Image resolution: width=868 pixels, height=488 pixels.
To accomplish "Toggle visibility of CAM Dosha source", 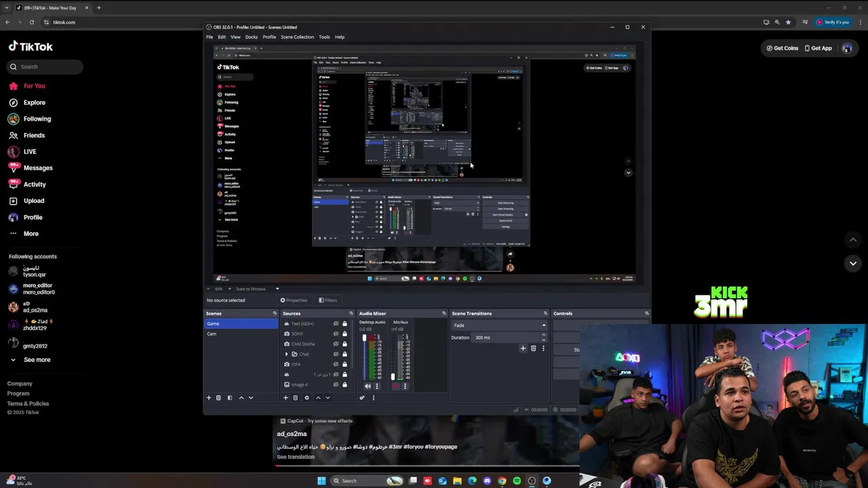I will tap(336, 344).
